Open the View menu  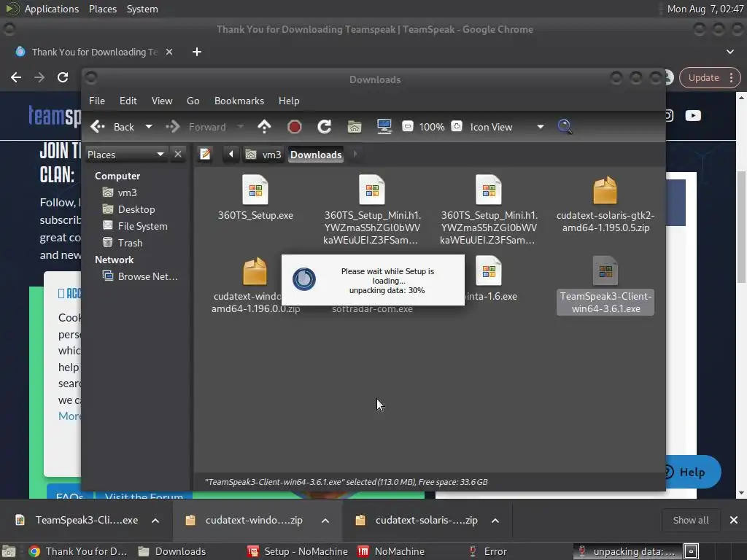pyautogui.click(x=162, y=101)
